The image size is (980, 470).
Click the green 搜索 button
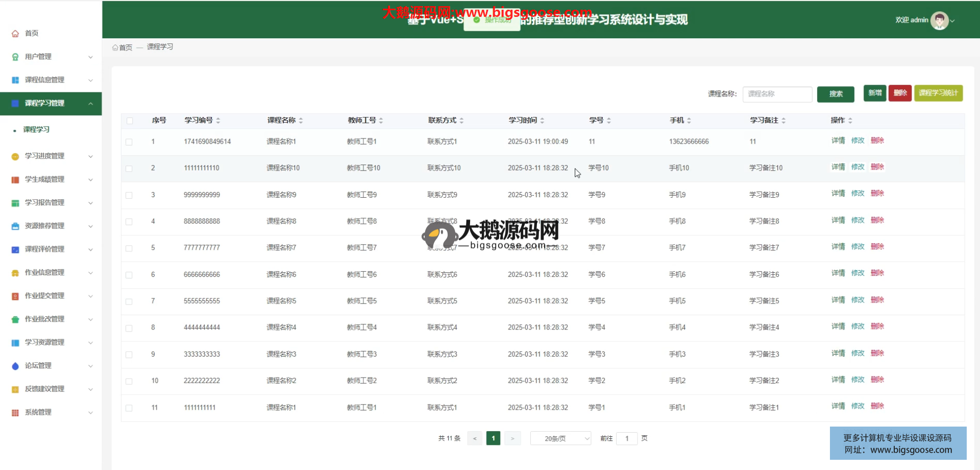click(x=835, y=94)
